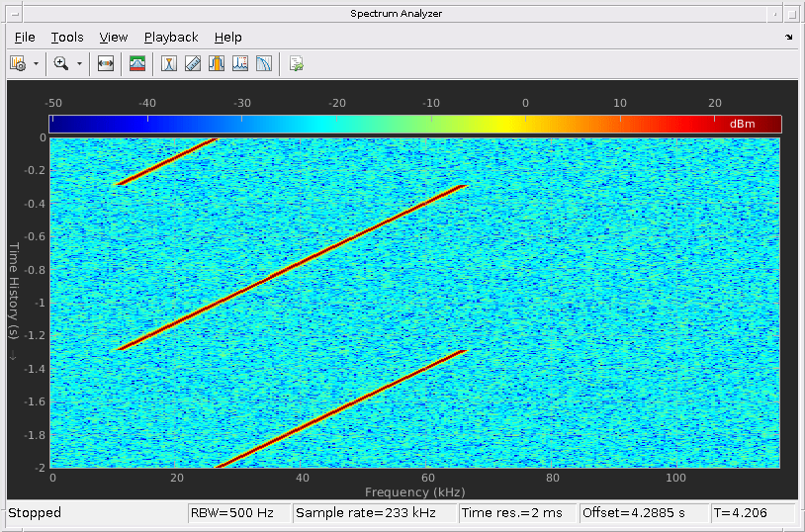The image size is (805, 532).
Task: Toggle the Spectral Mask icon
Action: [137, 63]
